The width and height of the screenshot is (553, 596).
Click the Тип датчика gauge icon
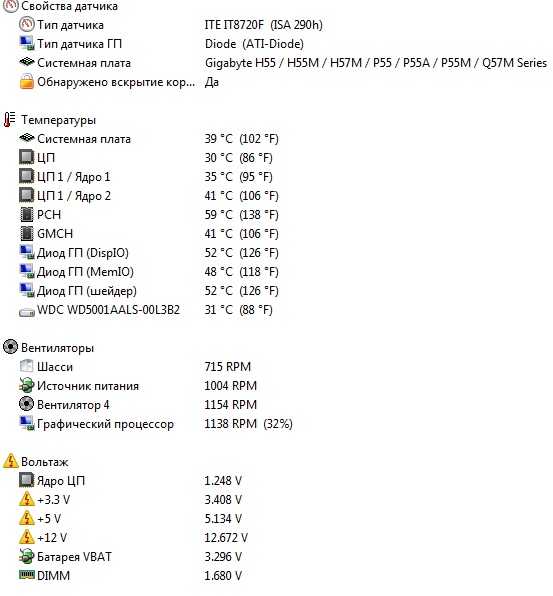tap(27, 24)
